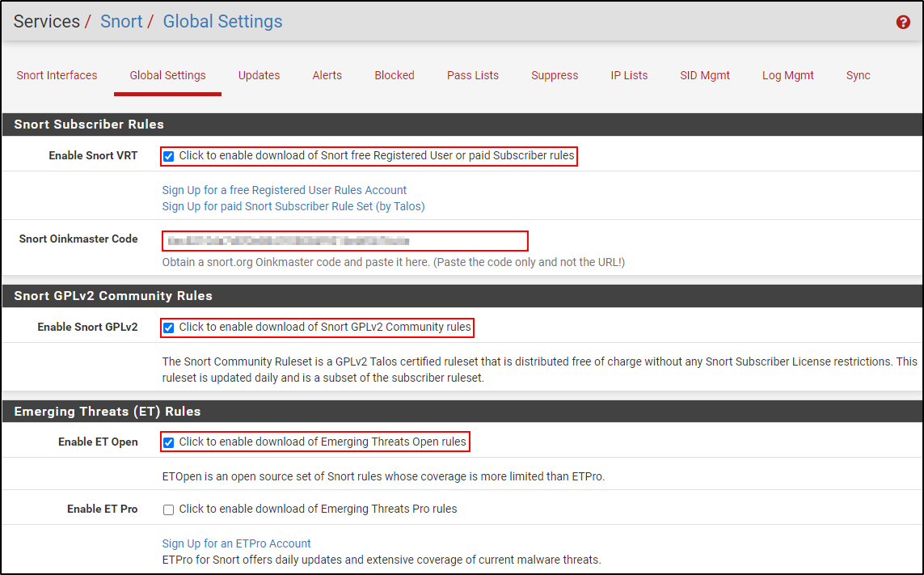This screenshot has height=575, width=924.
Task: Toggle Emerging Threats Open rules checkbox
Action: tap(169, 442)
